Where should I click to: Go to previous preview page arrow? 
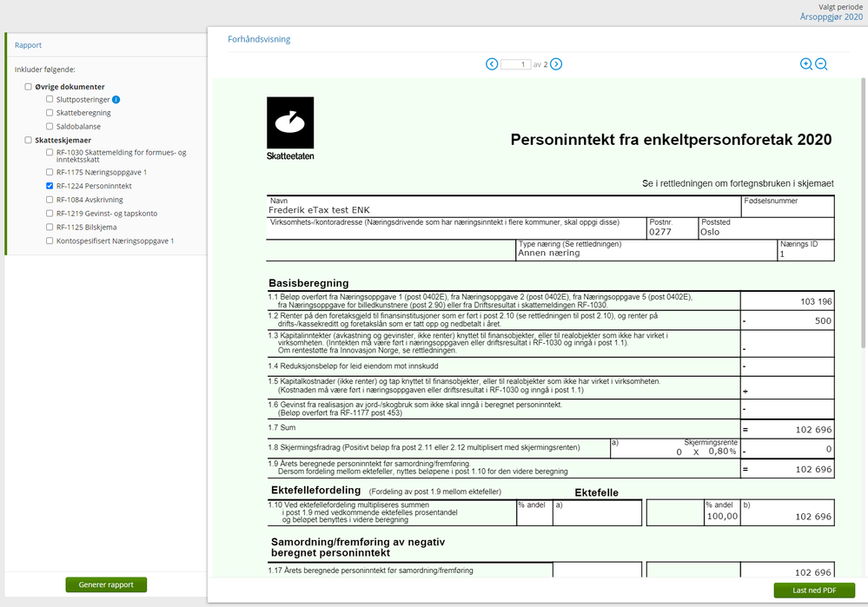(x=492, y=64)
